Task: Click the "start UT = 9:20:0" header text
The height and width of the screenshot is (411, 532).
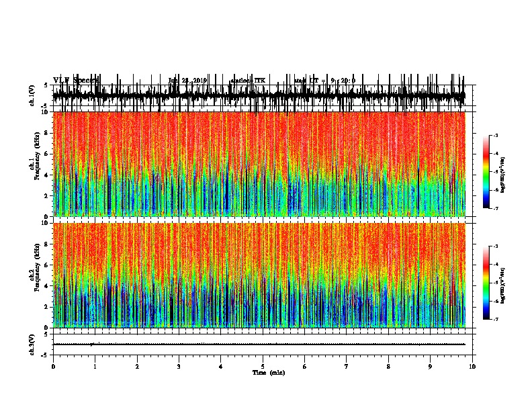Action: pos(324,81)
